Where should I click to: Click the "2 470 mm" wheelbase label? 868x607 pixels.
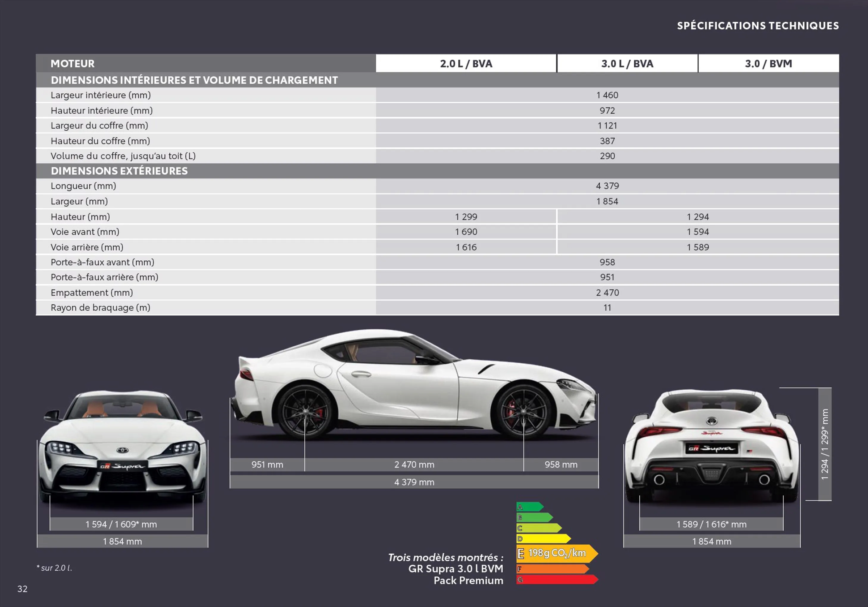coord(414,464)
